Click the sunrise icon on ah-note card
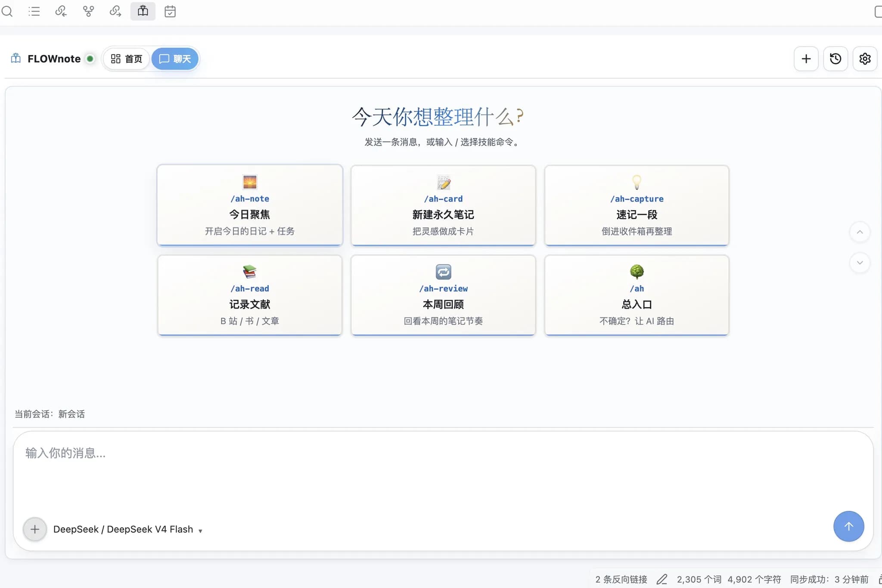 click(x=250, y=182)
